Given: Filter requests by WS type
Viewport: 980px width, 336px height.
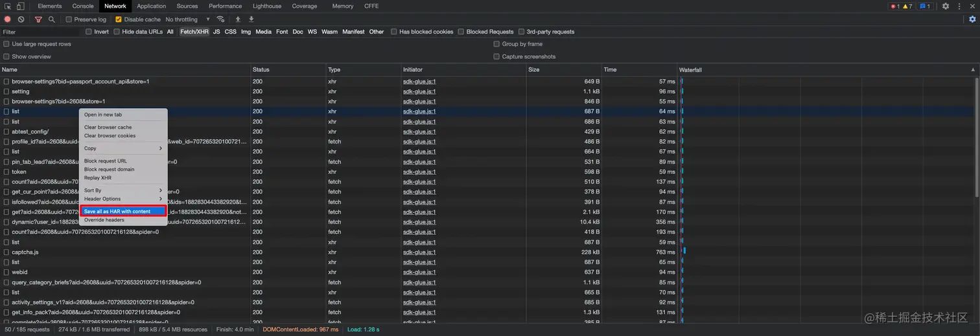Looking at the screenshot, I should click(312, 32).
